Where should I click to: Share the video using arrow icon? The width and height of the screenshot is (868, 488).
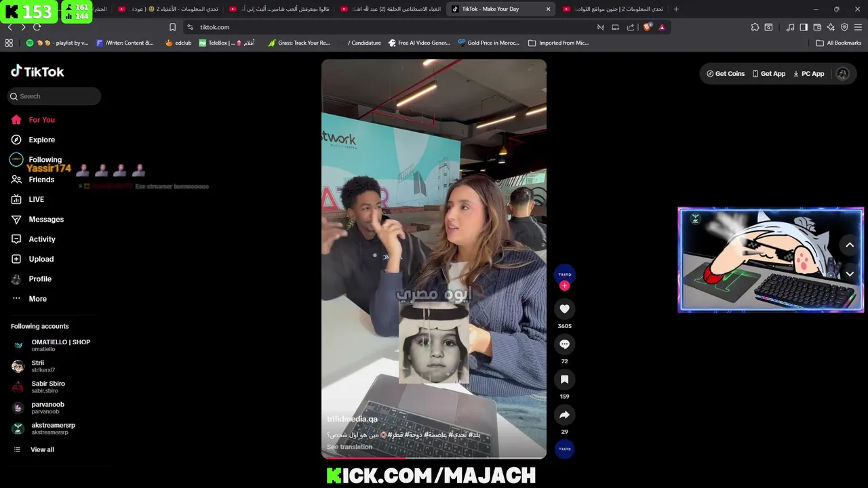(x=564, y=415)
